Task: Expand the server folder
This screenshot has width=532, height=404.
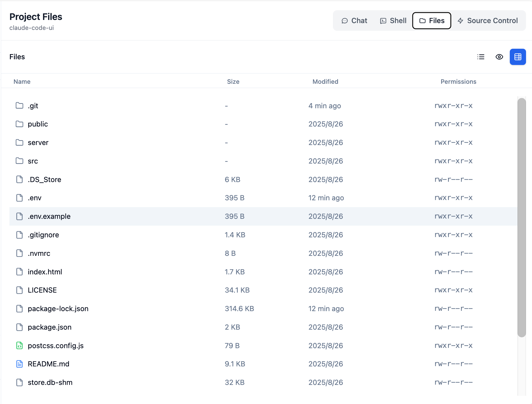Action: coord(38,143)
